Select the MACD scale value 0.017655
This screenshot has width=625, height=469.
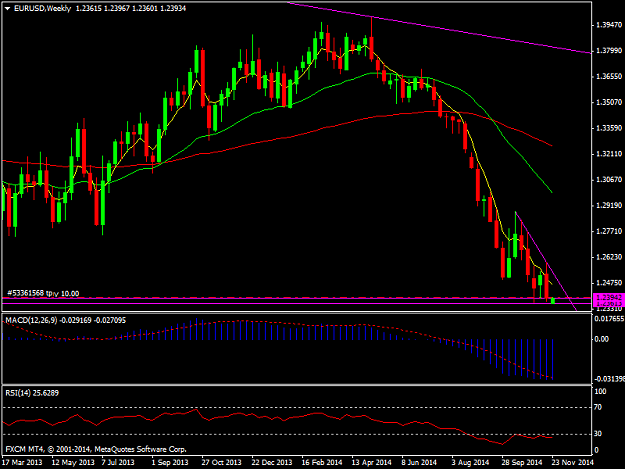coord(609,319)
